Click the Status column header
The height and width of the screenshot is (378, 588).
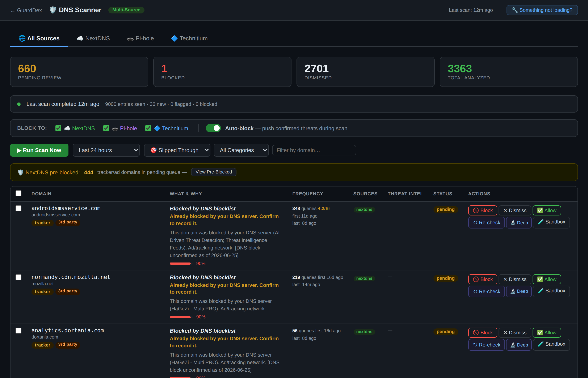[x=442, y=194]
